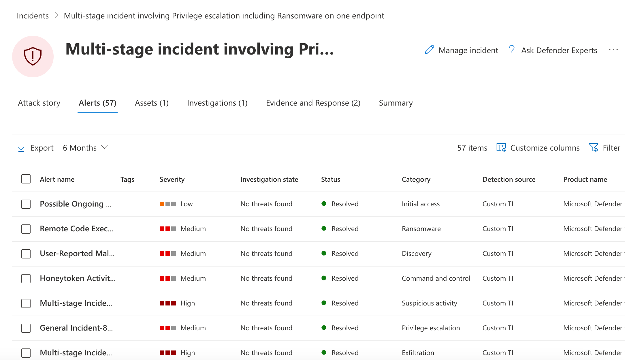The height and width of the screenshot is (360, 644).
Task: Expand the Incidents breadcrumb chevron
Action: click(57, 16)
